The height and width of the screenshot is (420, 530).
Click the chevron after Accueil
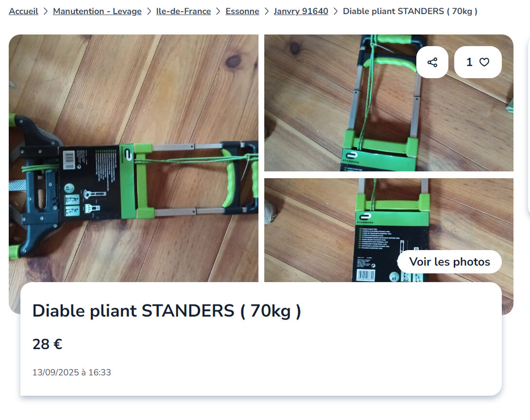tap(46, 12)
